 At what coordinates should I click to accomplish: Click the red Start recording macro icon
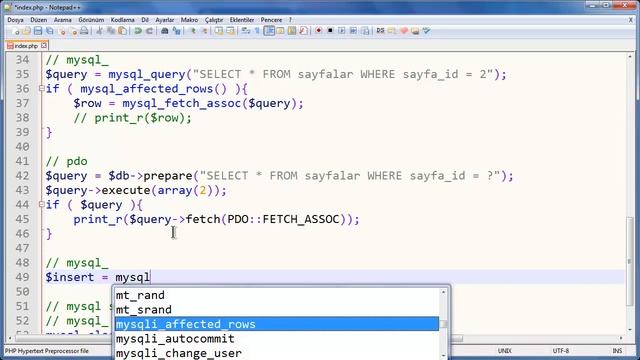click(x=318, y=31)
